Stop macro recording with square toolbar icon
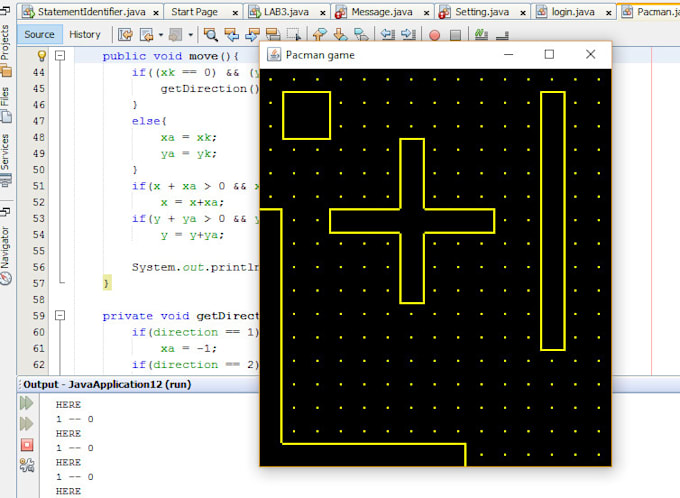Screen dimensions: 680x498 [455, 34]
